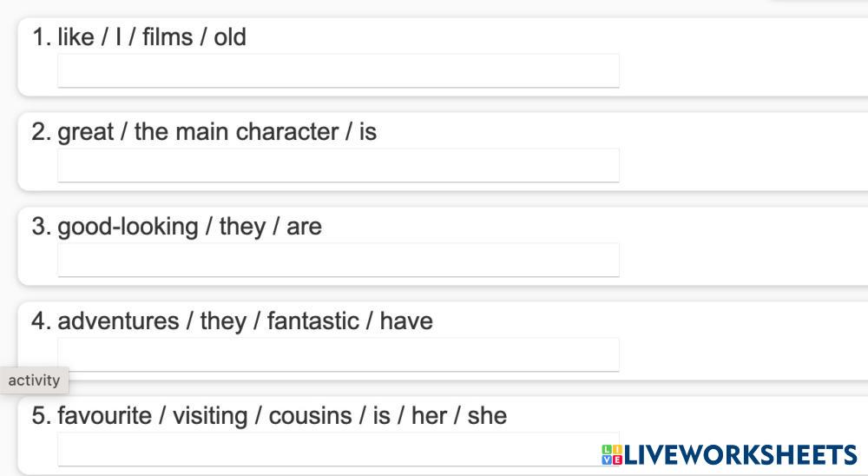868x476 pixels.
Task: Select the input field for question 3
Action: [x=339, y=260]
